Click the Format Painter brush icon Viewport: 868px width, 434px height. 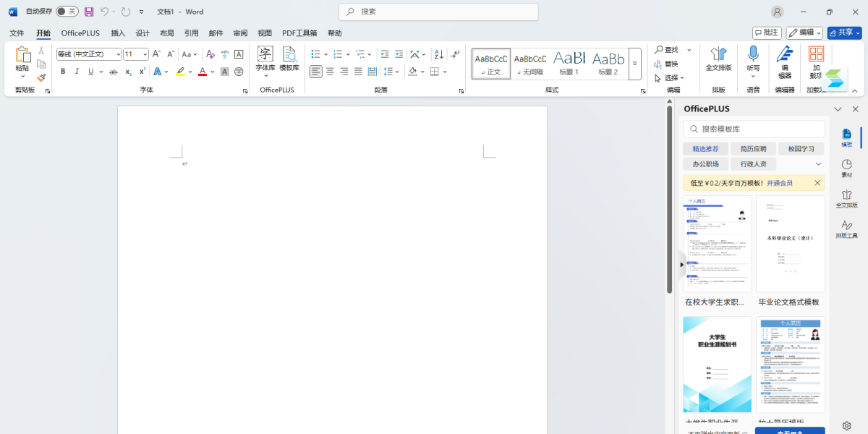41,77
